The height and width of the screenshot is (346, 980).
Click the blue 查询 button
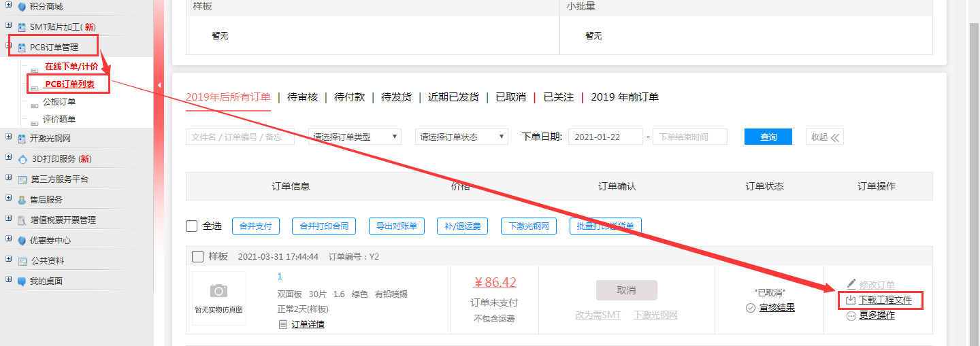(x=768, y=137)
